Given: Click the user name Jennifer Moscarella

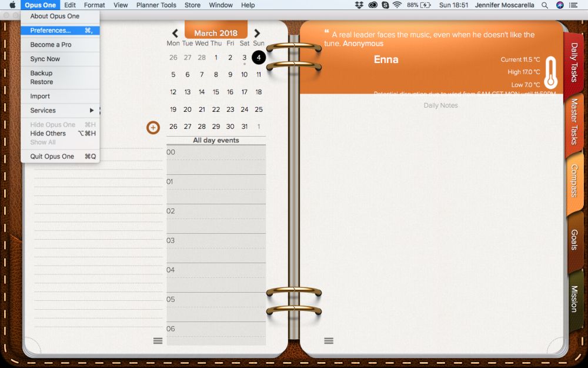Looking at the screenshot, I should point(505,5).
